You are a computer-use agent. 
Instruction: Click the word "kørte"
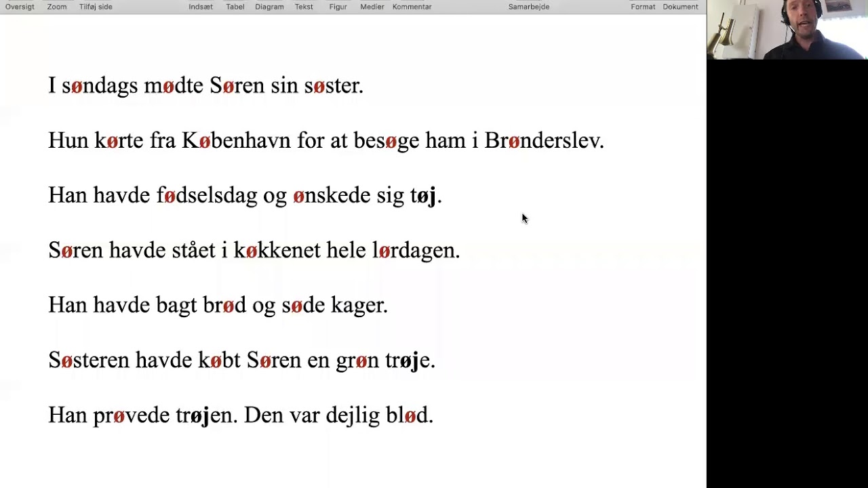(x=119, y=141)
